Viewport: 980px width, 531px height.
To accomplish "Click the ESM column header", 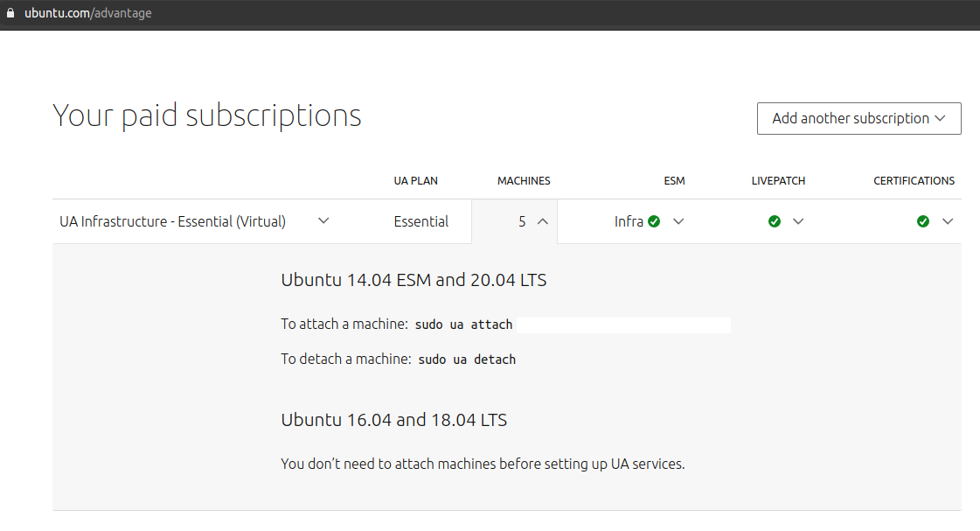I will coord(674,181).
